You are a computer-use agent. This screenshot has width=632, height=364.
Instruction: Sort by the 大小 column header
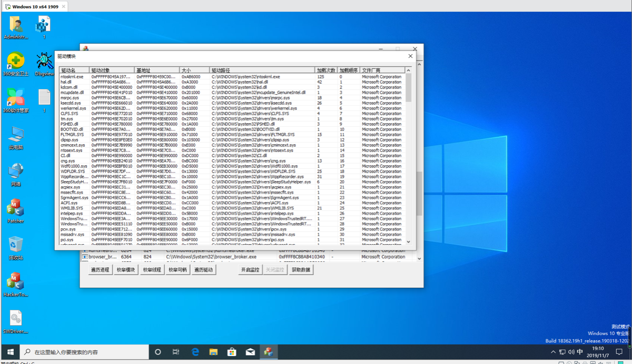[x=195, y=70]
